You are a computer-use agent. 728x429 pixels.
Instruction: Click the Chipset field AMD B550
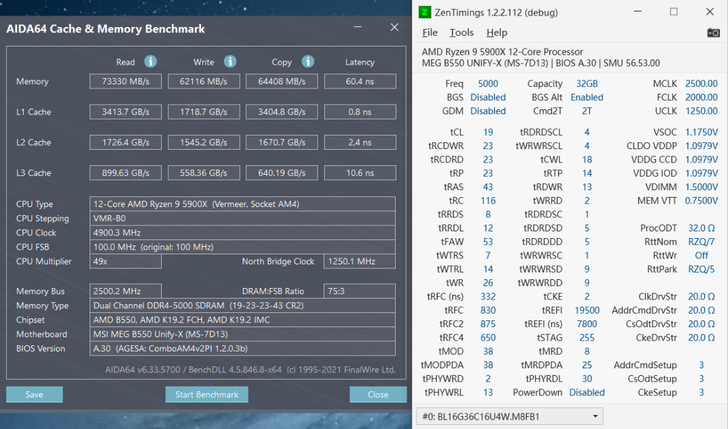(x=242, y=320)
